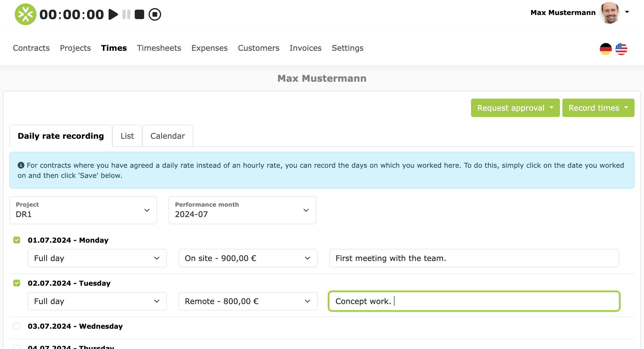Click the info icon in the blue banner

click(21, 165)
